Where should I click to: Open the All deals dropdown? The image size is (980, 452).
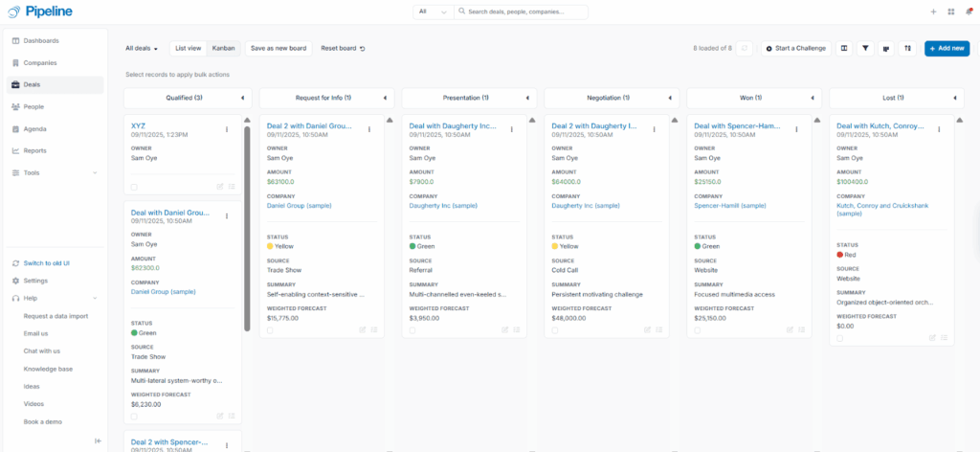(142, 48)
